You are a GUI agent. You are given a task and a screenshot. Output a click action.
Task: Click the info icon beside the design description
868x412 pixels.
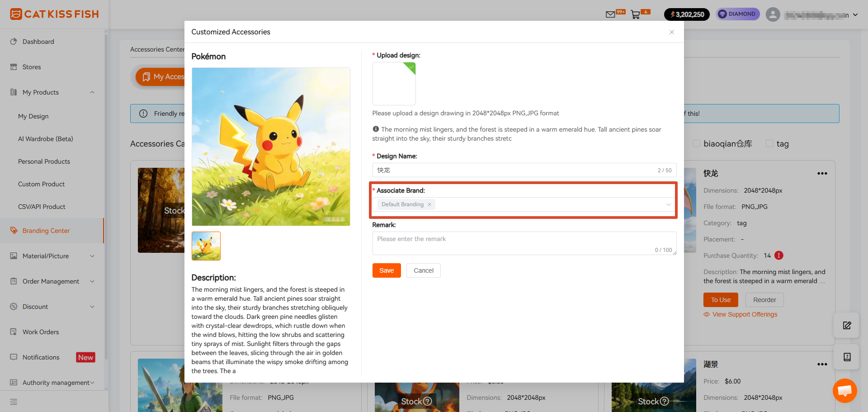tap(376, 129)
